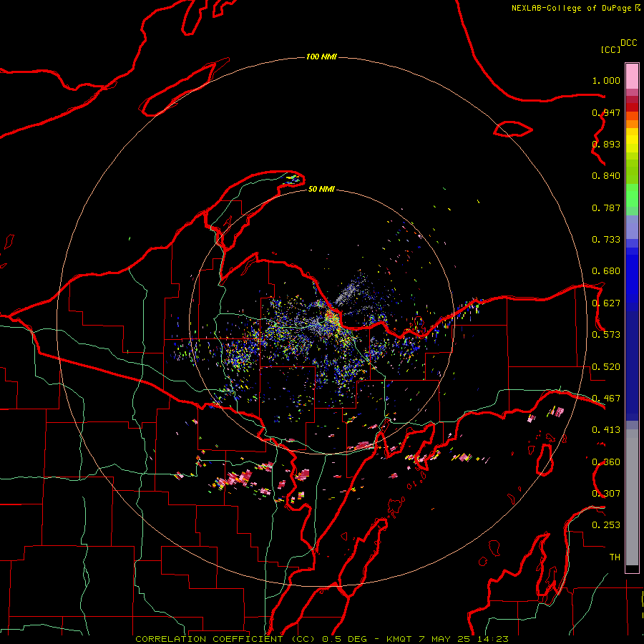Click the 0.840 color scale value
This screenshot has width=644, height=644.
point(606,176)
